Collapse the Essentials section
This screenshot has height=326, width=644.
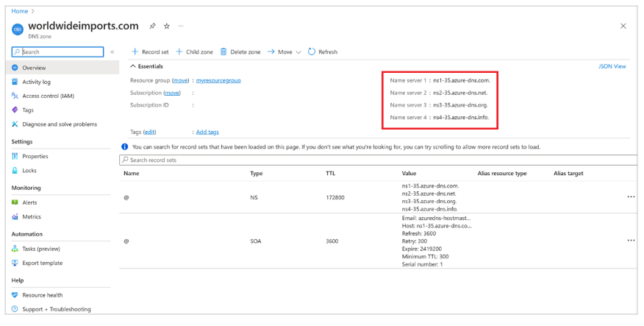pyautogui.click(x=133, y=66)
